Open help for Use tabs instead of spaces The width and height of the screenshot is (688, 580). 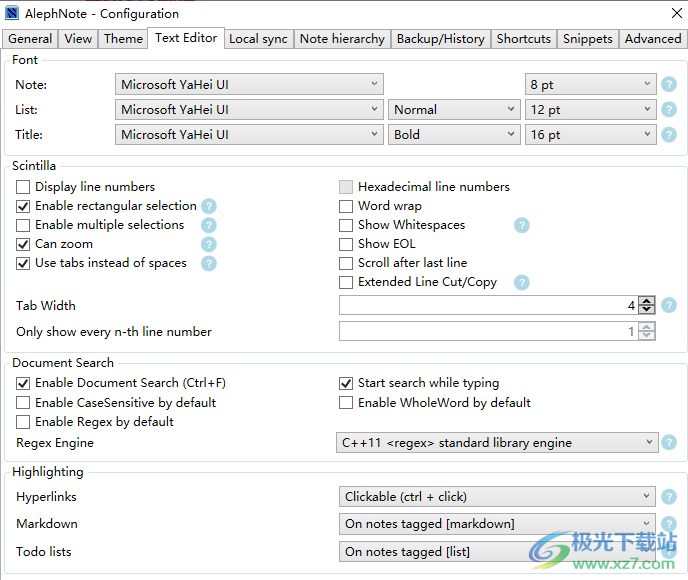click(209, 263)
